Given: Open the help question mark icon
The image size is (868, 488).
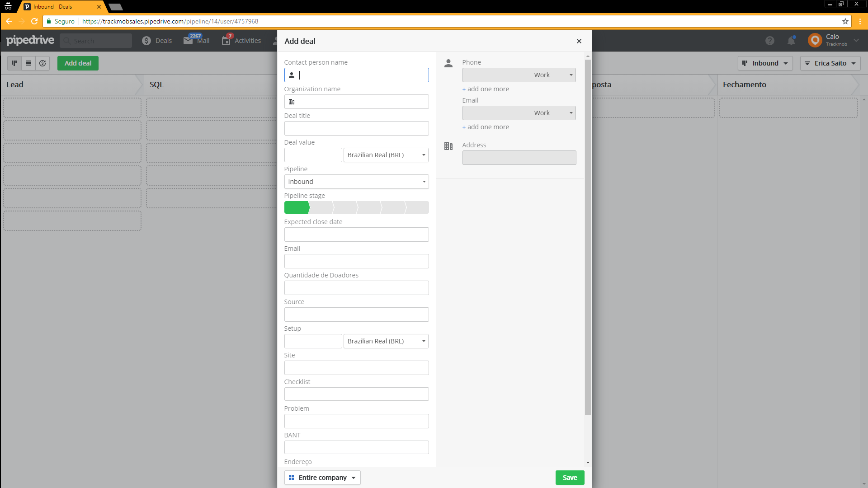Looking at the screenshot, I should [x=770, y=41].
